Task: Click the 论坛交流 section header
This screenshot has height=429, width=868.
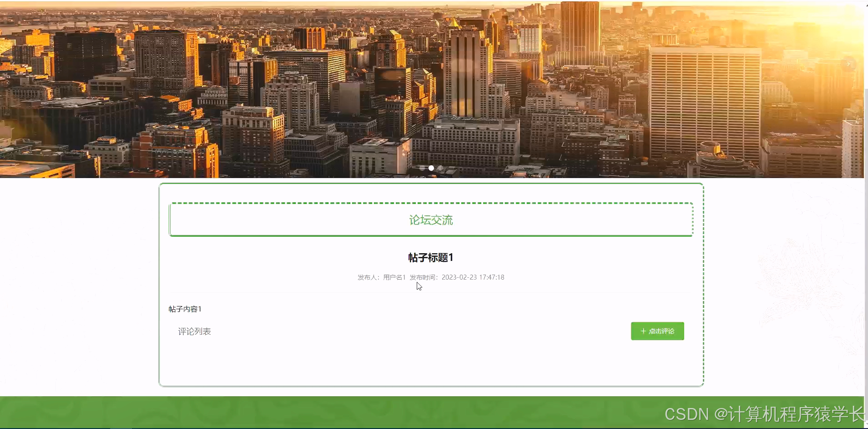Action: 431,220
